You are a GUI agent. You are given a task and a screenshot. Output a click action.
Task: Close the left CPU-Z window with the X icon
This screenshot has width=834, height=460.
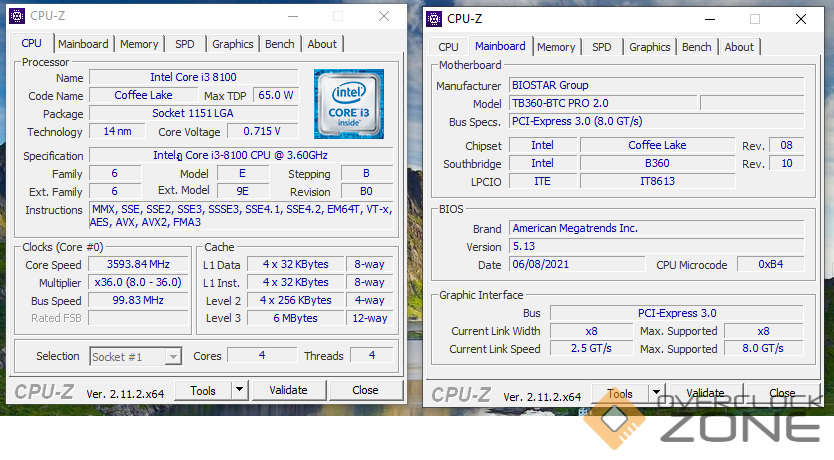tap(384, 16)
